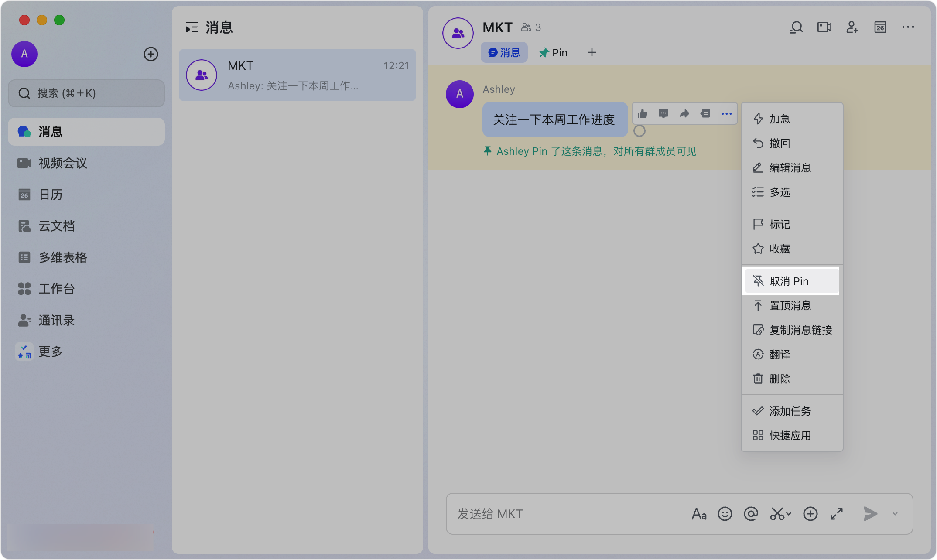Choose 加急 from the context menu
937x560 pixels.
792,119
